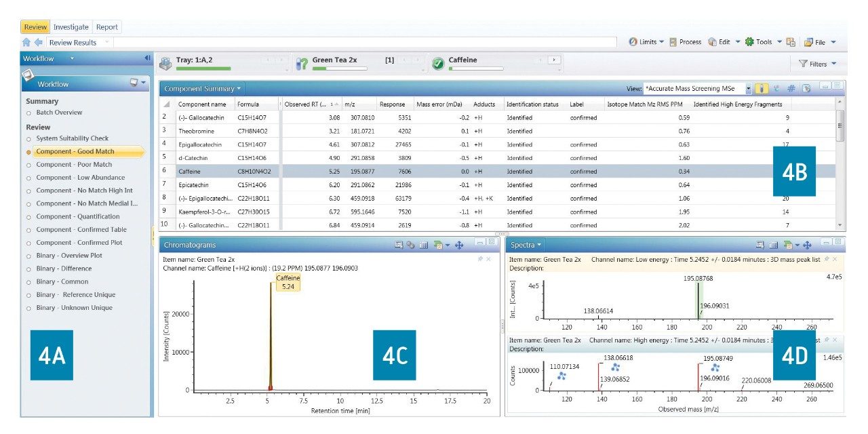The width and height of the screenshot is (868, 434).
Task: Switch to the Investigate tab
Action: (x=71, y=27)
